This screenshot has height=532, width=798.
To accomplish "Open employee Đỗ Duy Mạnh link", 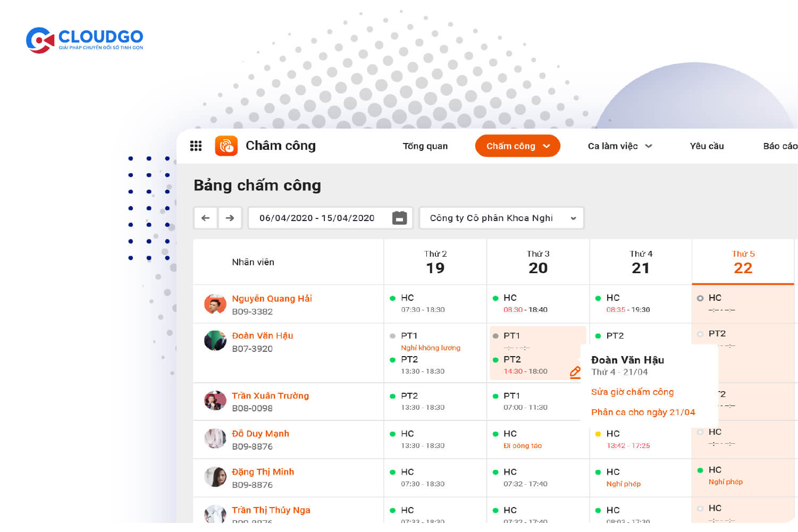I will 261,433.
